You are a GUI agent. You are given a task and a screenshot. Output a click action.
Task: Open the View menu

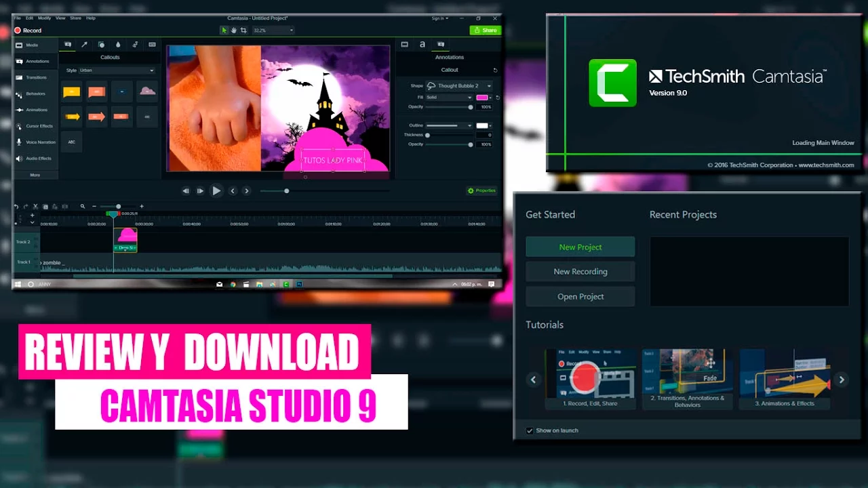click(60, 18)
